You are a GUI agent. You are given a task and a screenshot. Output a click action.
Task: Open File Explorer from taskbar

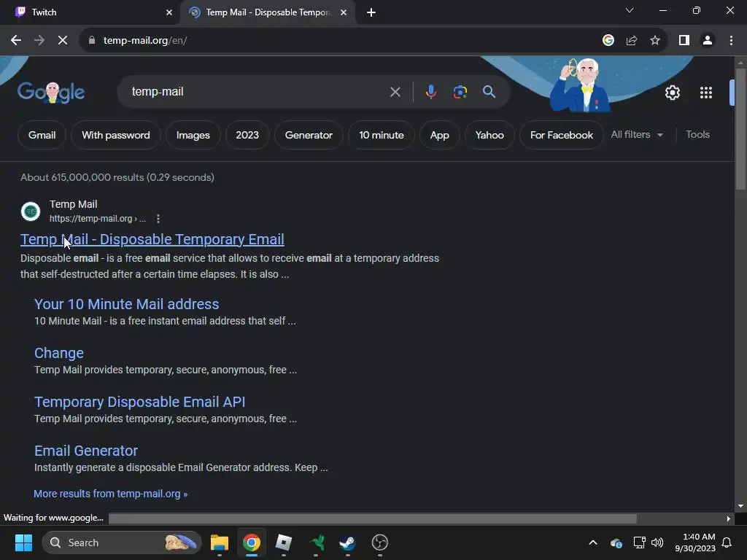point(220,542)
